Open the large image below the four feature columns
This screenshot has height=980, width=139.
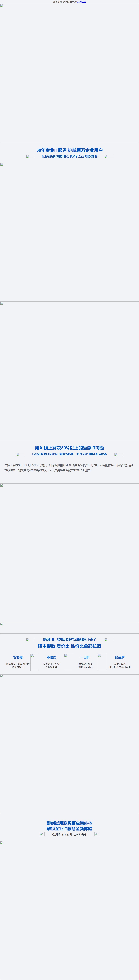69,744
